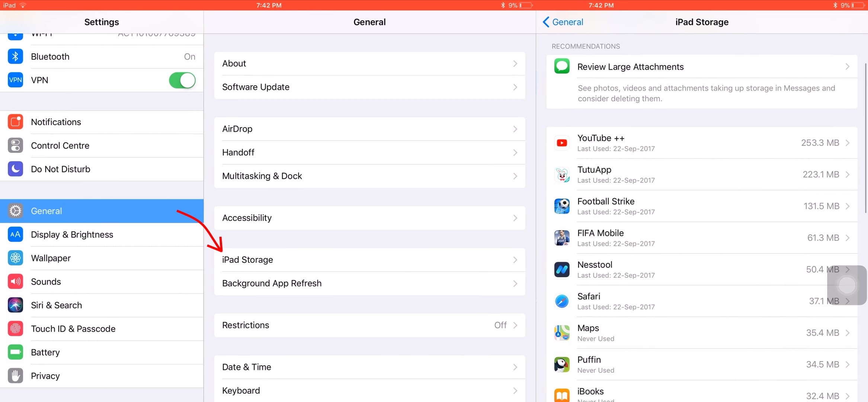
Task: Open Do Not Disturb settings
Action: [101, 169]
